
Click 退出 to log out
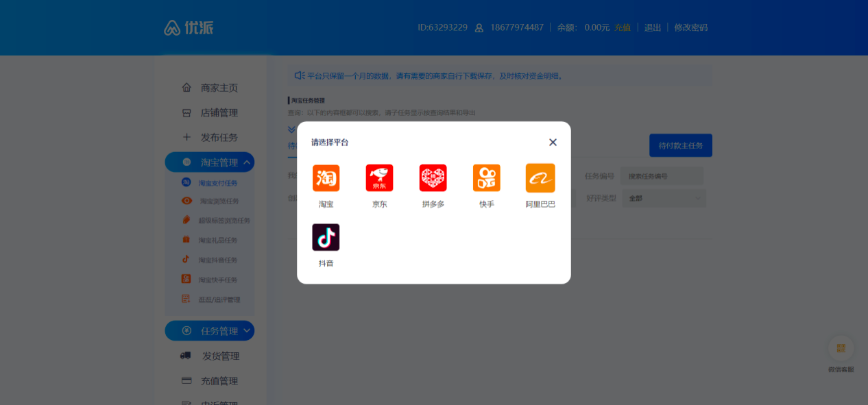[653, 27]
